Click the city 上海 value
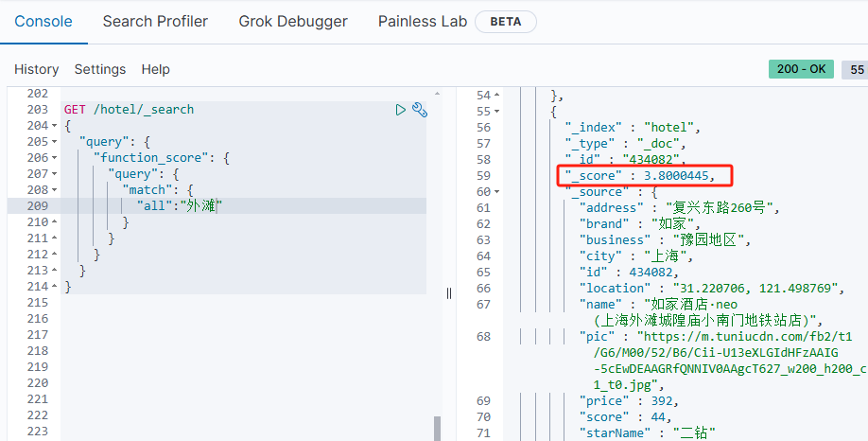Viewport: 868px width, 441px height. (668, 256)
